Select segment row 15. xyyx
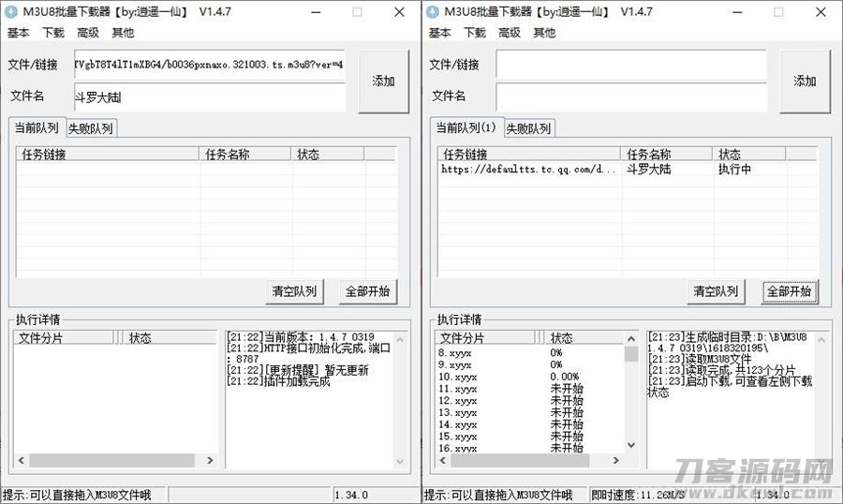The height and width of the screenshot is (504, 843). [x=457, y=437]
